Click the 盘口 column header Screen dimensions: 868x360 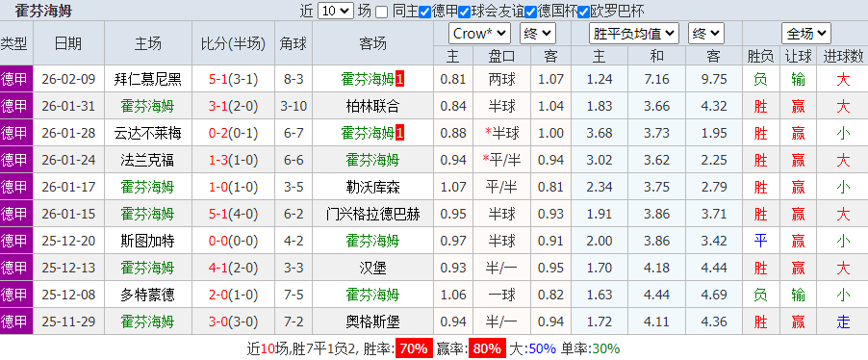(502, 56)
